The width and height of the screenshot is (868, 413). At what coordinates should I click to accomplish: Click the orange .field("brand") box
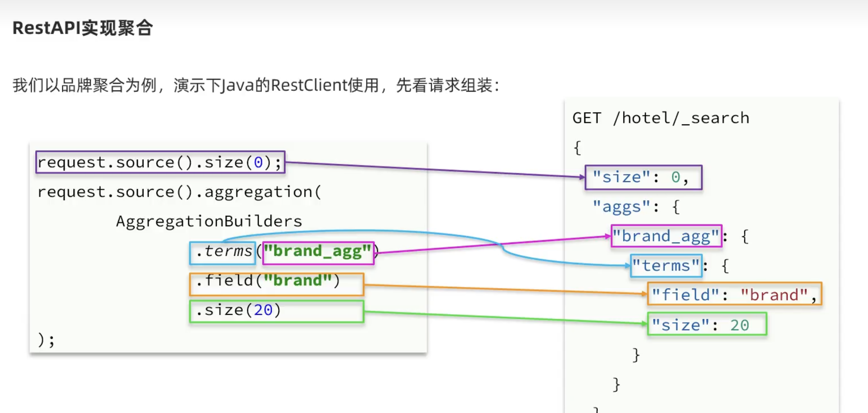pos(276,284)
